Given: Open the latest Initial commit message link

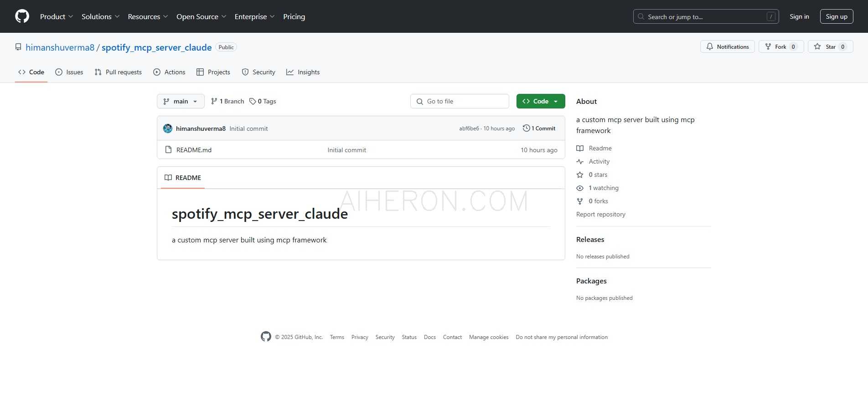Looking at the screenshot, I should point(248,129).
